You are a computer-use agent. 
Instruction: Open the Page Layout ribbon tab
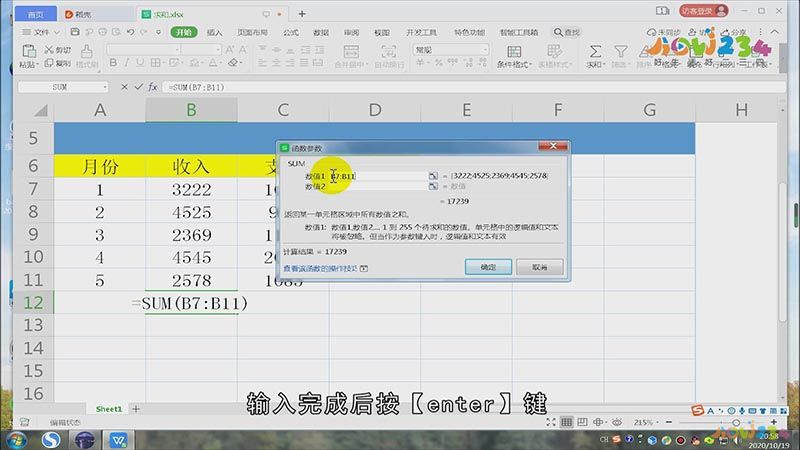coord(252,32)
